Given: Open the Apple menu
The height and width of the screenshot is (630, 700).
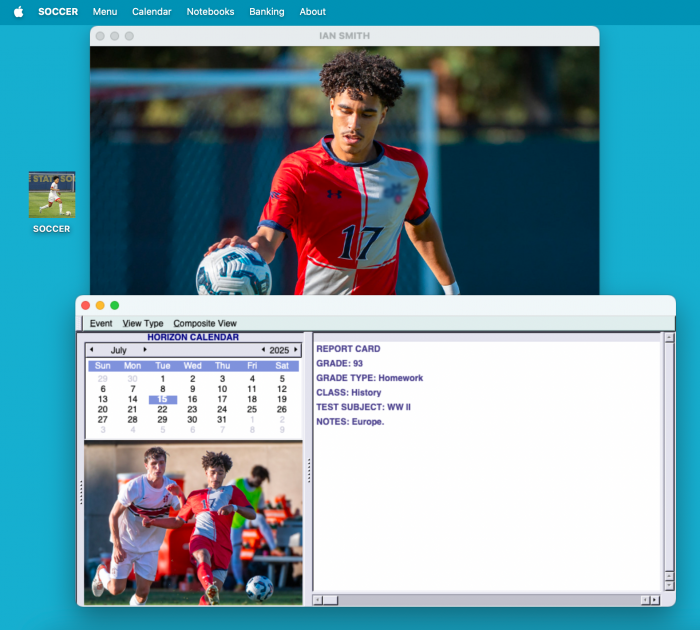Looking at the screenshot, I should pyautogui.click(x=18, y=12).
